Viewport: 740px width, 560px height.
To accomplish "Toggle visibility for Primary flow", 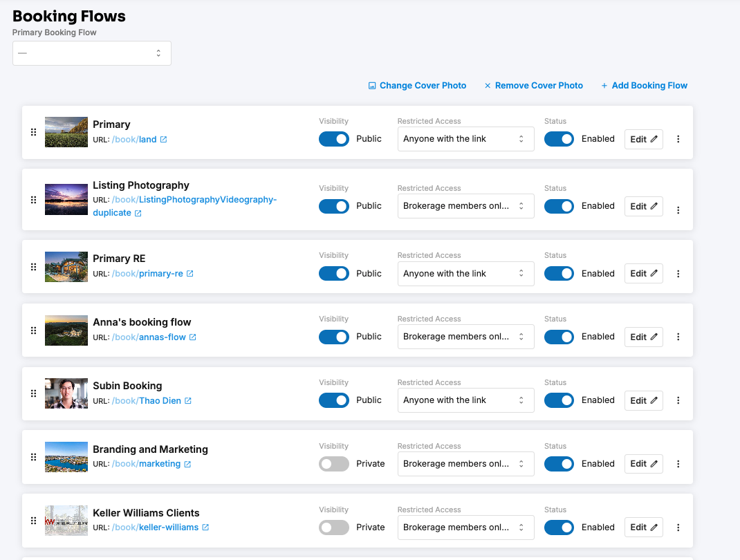I will point(333,139).
